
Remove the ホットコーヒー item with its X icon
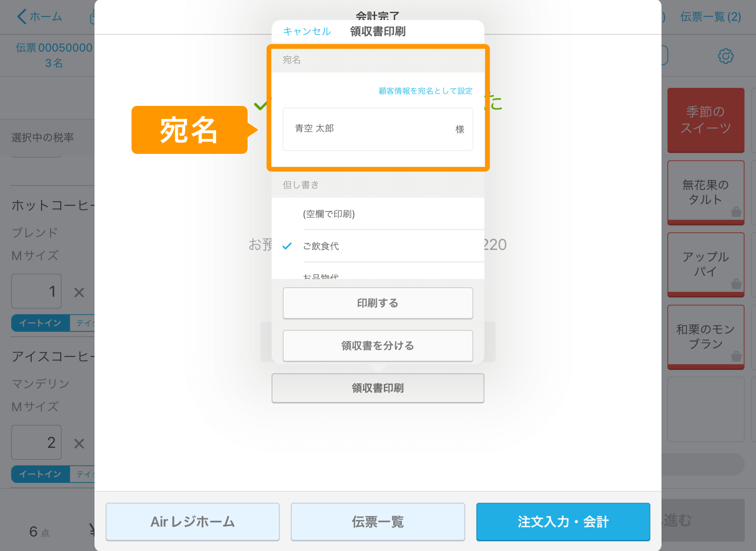point(79,292)
